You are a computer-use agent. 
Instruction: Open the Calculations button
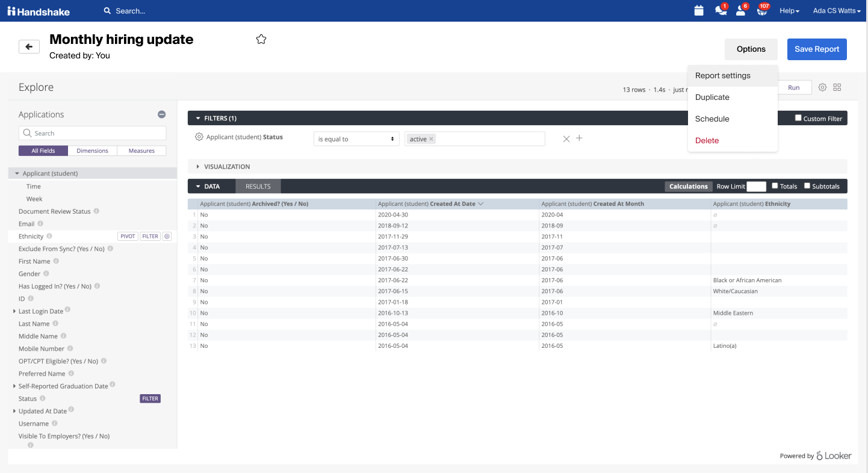pos(689,187)
